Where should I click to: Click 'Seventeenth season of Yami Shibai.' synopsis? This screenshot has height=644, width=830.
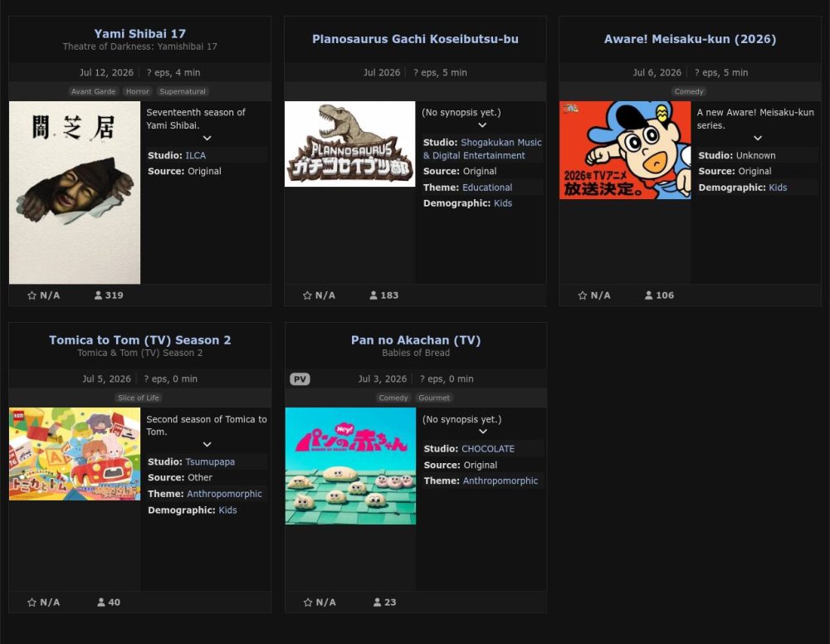196,119
